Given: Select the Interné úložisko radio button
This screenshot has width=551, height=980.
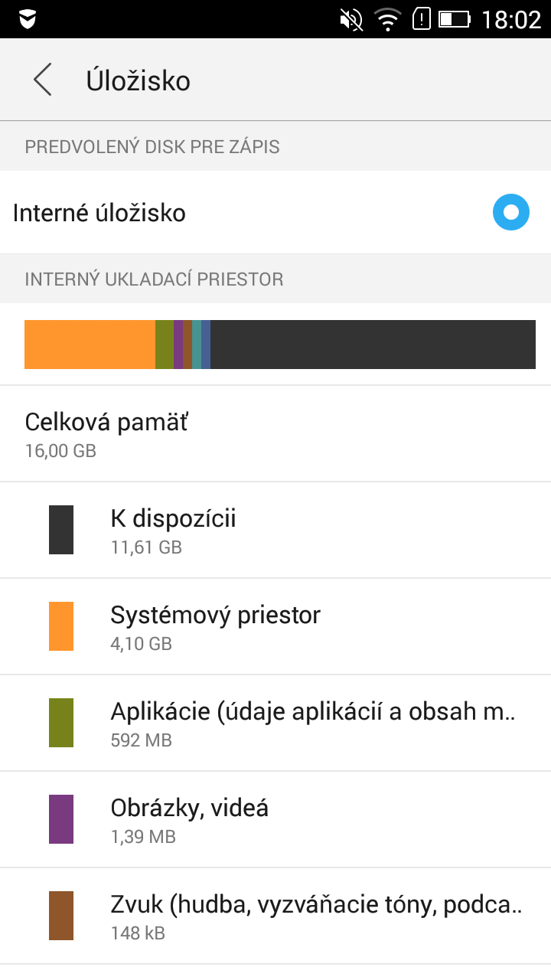Looking at the screenshot, I should pyautogui.click(x=510, y=212).
